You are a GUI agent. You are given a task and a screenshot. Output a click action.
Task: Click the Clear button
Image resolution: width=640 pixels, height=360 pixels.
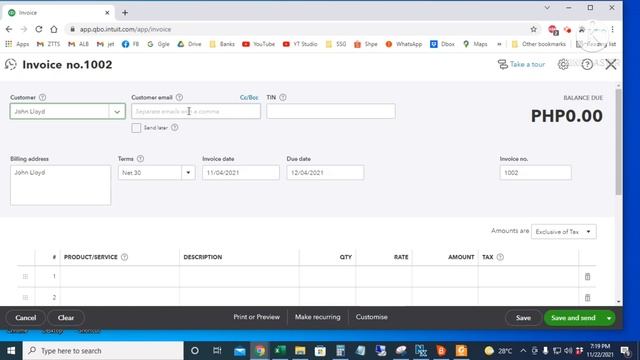coord(66,318)
